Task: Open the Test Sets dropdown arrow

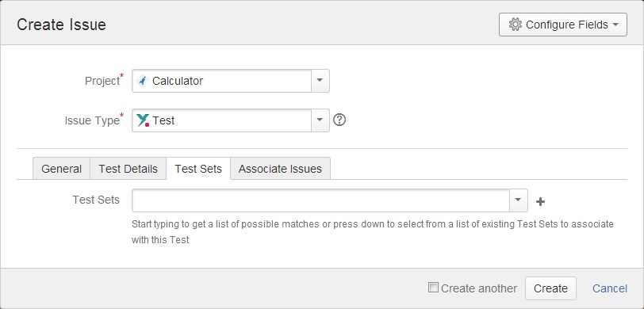Action: (519, 200)
